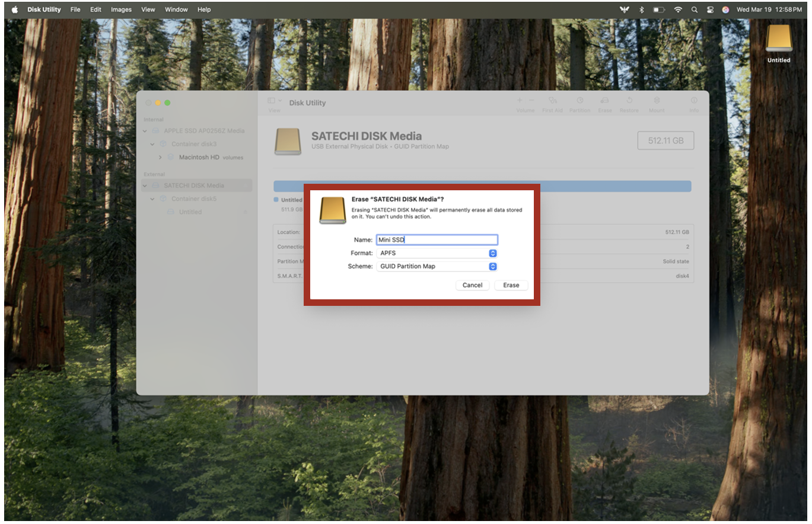Open the Scheme GUID Partition Map dropdown
Screen dimensions: 812x524
pos(437,267)
